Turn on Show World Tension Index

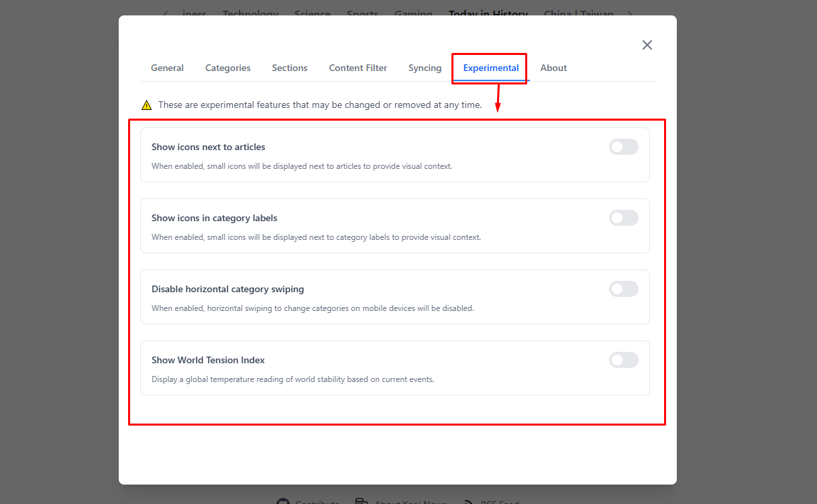623,360
